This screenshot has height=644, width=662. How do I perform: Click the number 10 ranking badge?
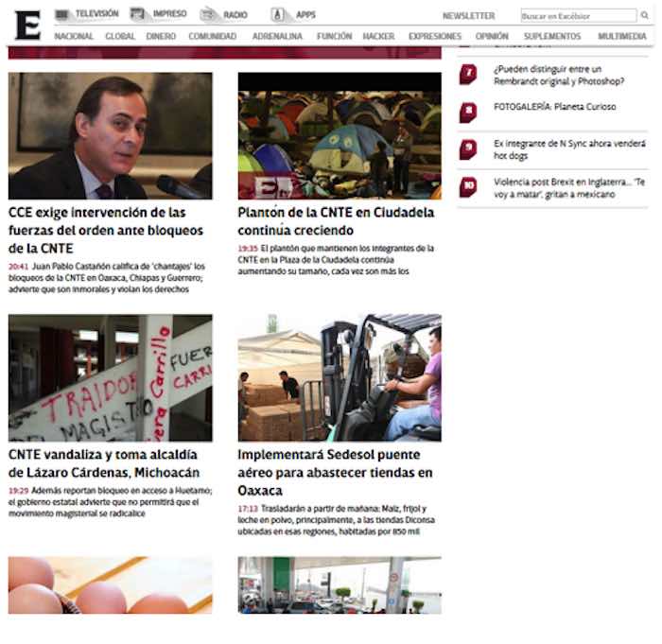pyautogui.click(x=468, y=186)
